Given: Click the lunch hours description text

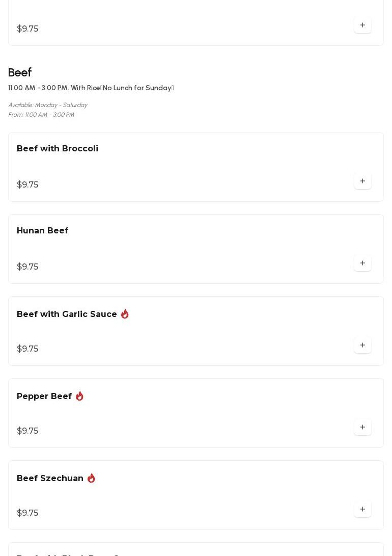Looking at the screenshot, I should (x=91, y=88).
